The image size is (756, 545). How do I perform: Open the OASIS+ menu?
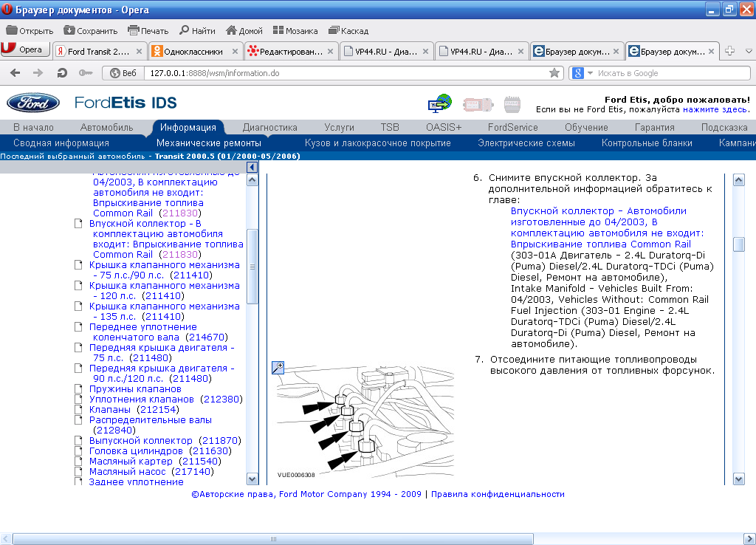pos(444,127)
